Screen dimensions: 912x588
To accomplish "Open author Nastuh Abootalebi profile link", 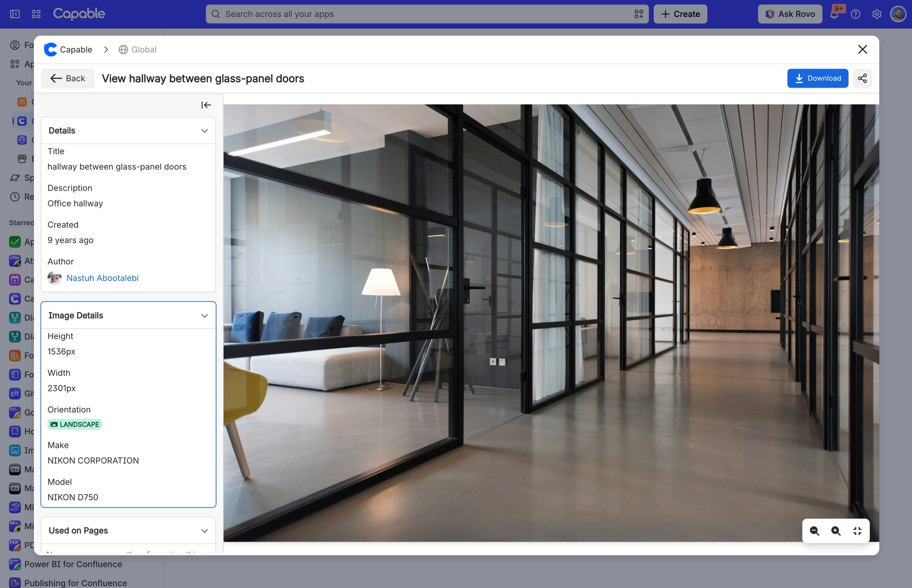I will 102,278.
